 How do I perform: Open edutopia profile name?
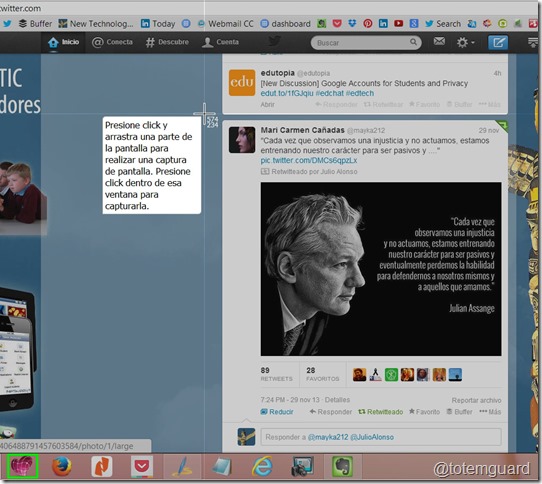tap(278, 73)
